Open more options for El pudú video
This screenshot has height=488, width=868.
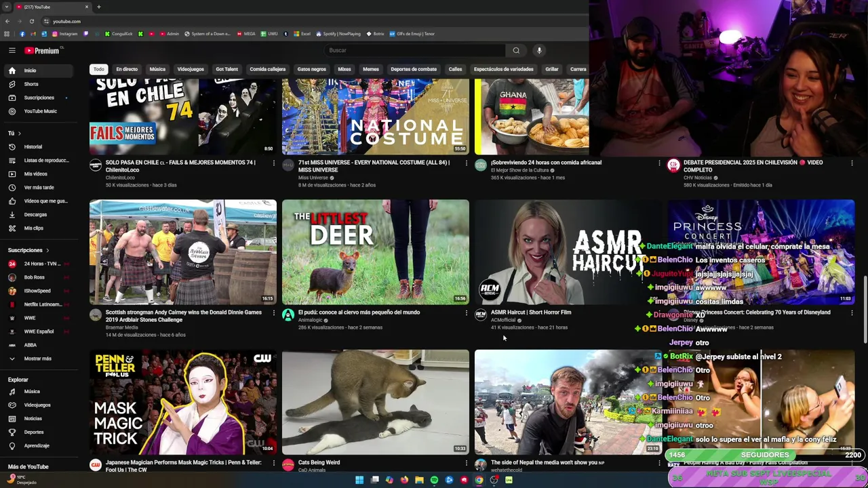[467, 312]
